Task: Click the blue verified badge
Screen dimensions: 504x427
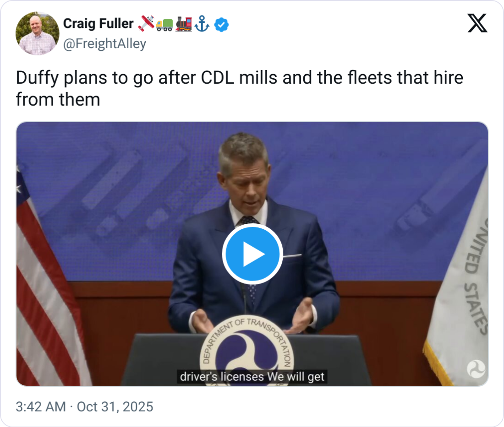Action: (x=222, y=24)
